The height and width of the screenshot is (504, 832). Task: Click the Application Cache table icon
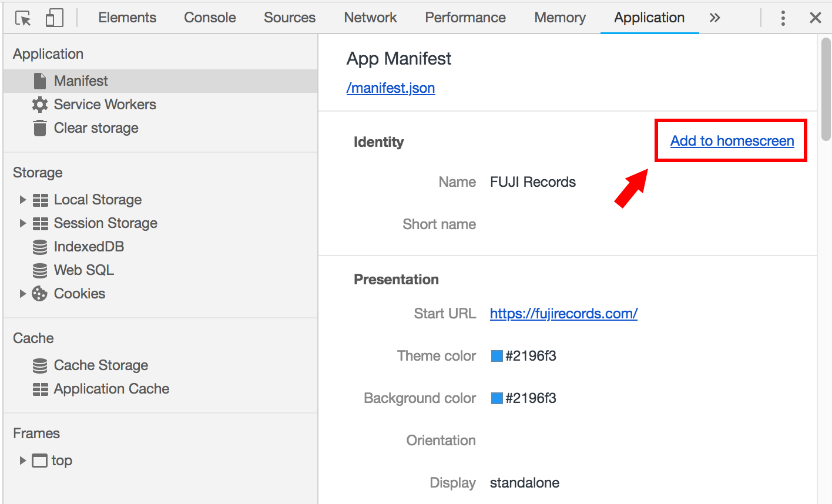coord(41,389)
